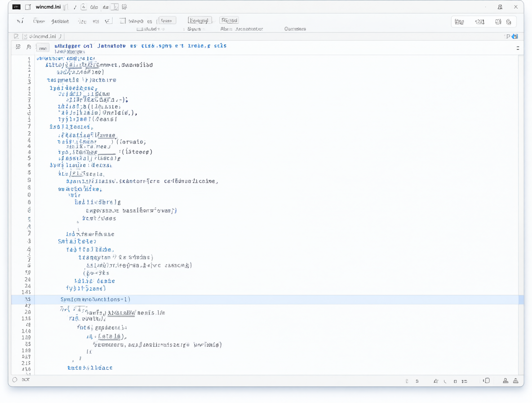532x403 pixels.
Task: Click the line number 35 in the gutter
Action: 27,300
